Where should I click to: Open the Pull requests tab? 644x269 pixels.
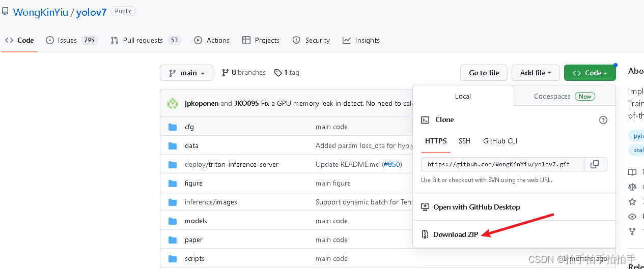(x=146, y=40)
